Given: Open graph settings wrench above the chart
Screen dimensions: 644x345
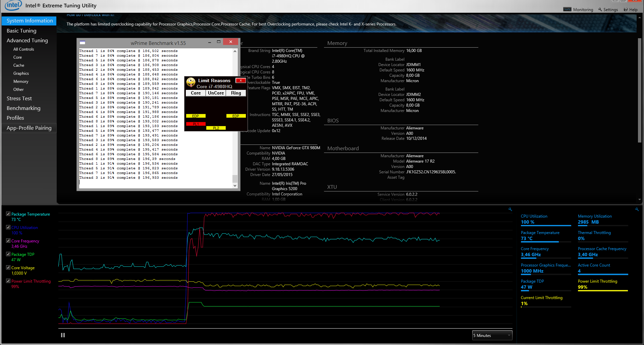Looking at the screenshot, I should click(510, 209).
